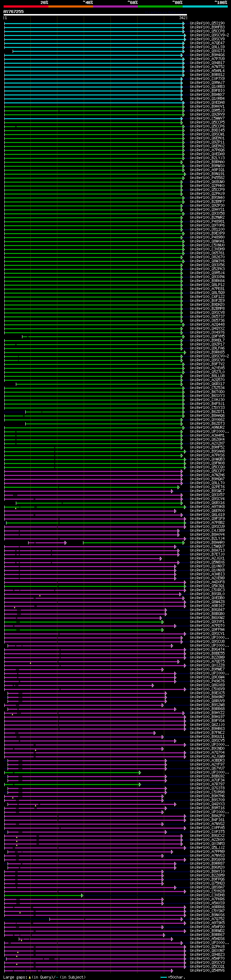The height and width of the screenshot is (980, 231).
Task: Select the query name AV767255
Action: click(13, 12)
